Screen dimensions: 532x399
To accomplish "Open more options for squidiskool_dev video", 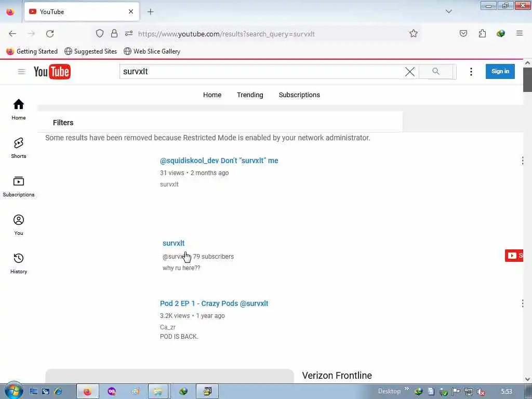I will 523,161.
